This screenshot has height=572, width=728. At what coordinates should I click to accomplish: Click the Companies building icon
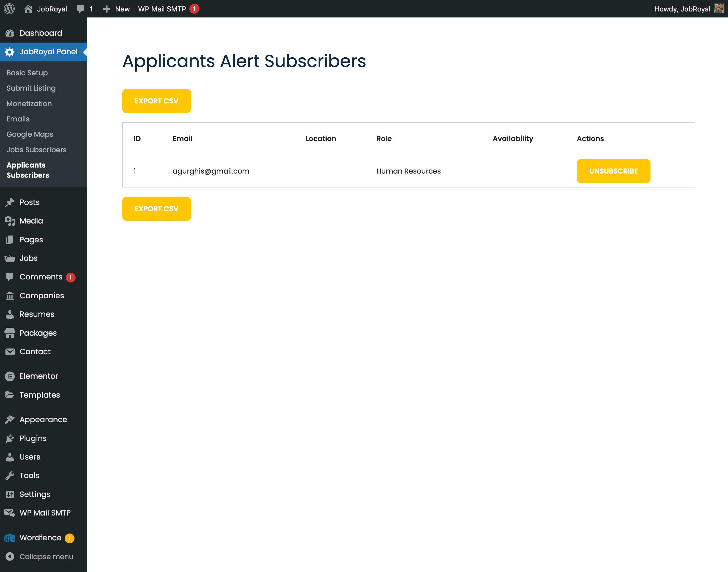(10, 296)
